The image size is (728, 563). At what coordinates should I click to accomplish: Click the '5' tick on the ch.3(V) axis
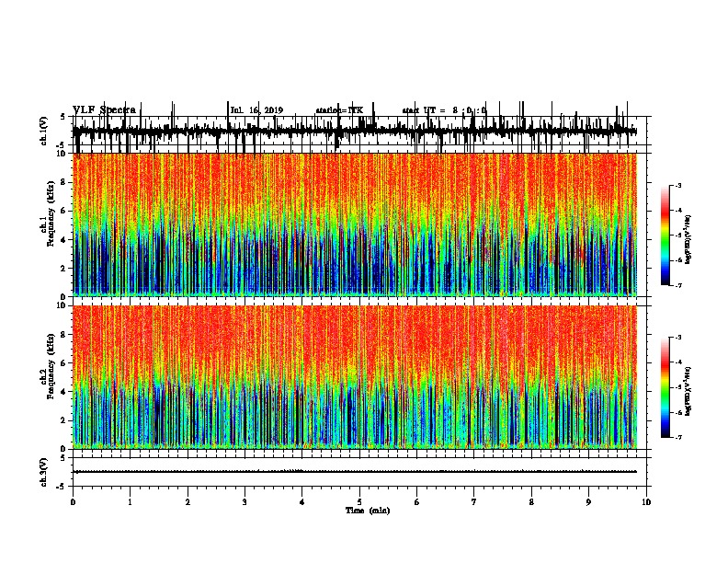point(63,458)
